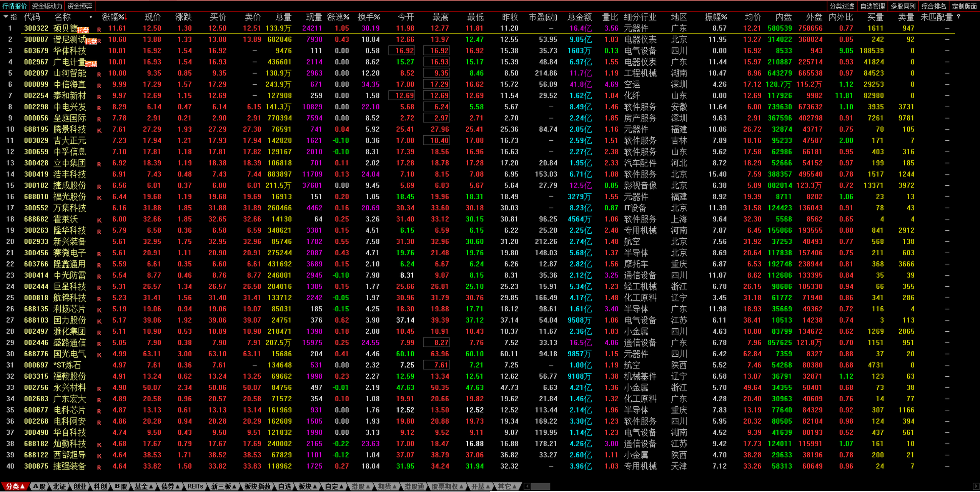
Task: Select the 自选 bottom tab
Action: (285, 487)
